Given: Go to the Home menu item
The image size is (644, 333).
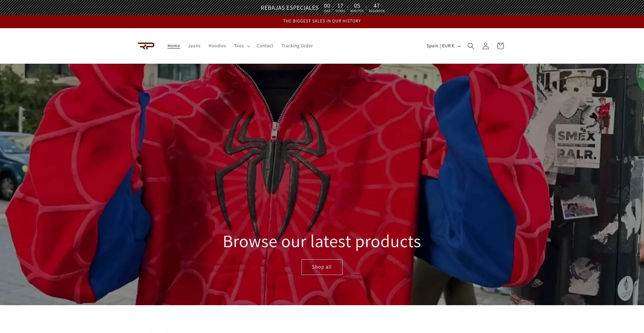Looking at the screenshot, I should click(174, 46).
